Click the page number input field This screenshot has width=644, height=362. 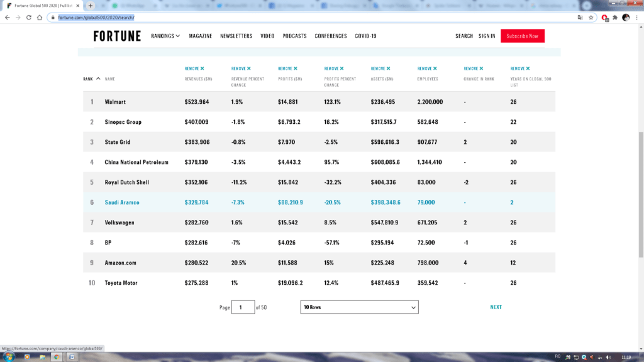tap(243, 307)
